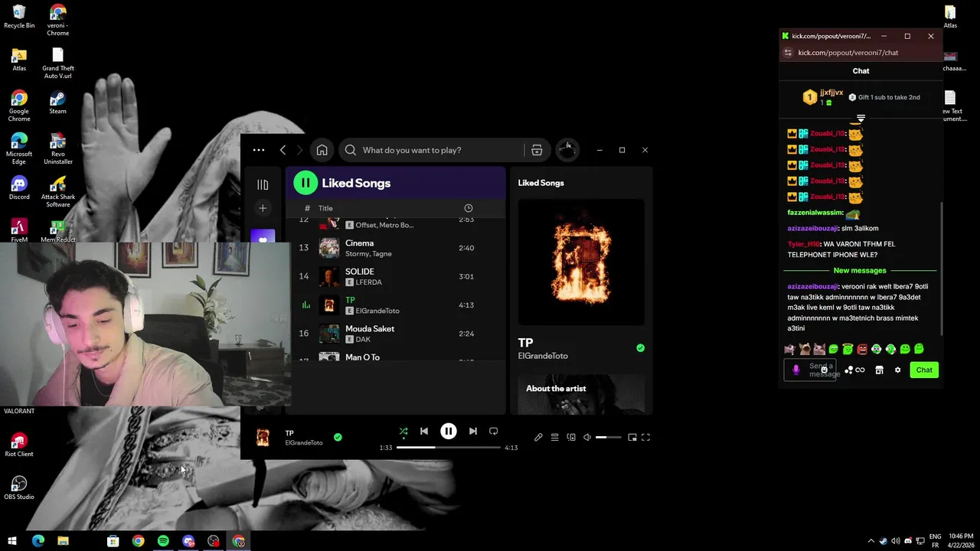Click the now playing album thumbnail in player bar

[263, 438]
